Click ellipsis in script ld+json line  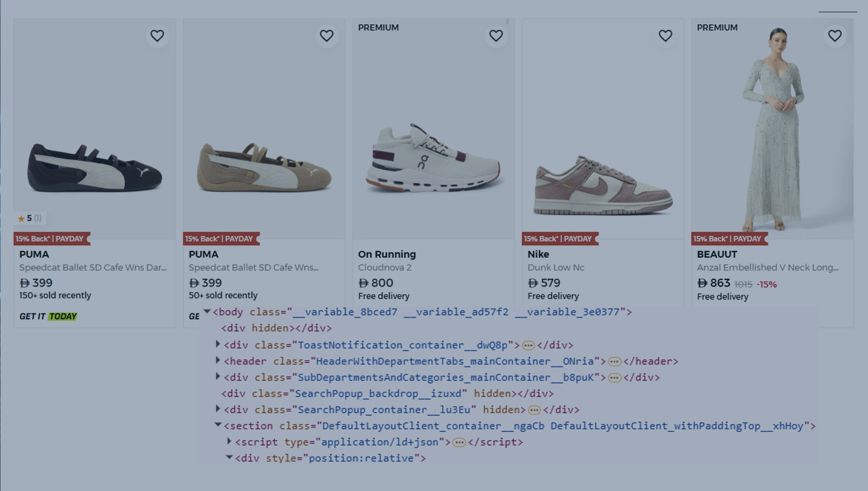[x=459, y=443]
